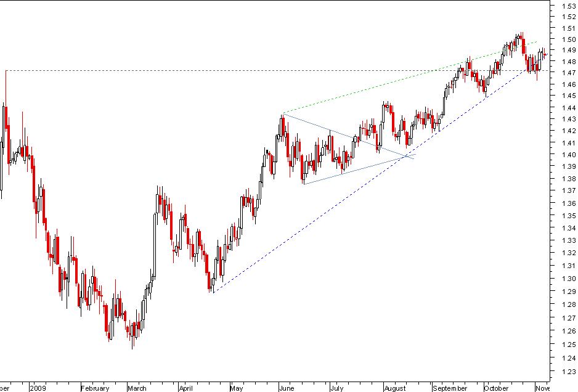Click the July month label
This screenshot has height=392, width=578.
click(x=337, y=388)
